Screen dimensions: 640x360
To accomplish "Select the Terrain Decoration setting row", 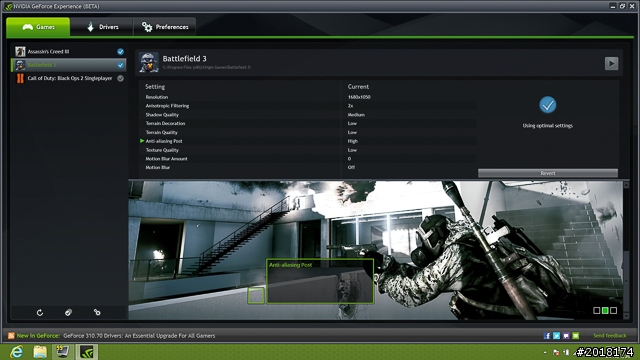I will (x=308, y=123).
